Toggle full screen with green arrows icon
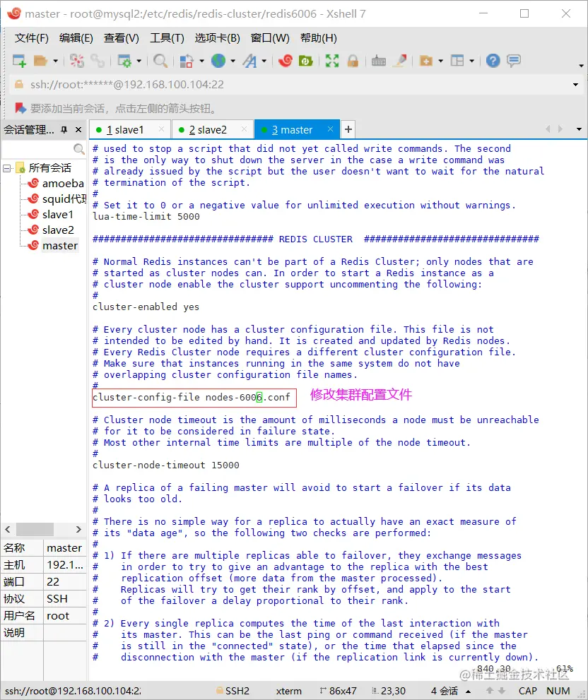588x700 pixels. (x=332, y=61)
